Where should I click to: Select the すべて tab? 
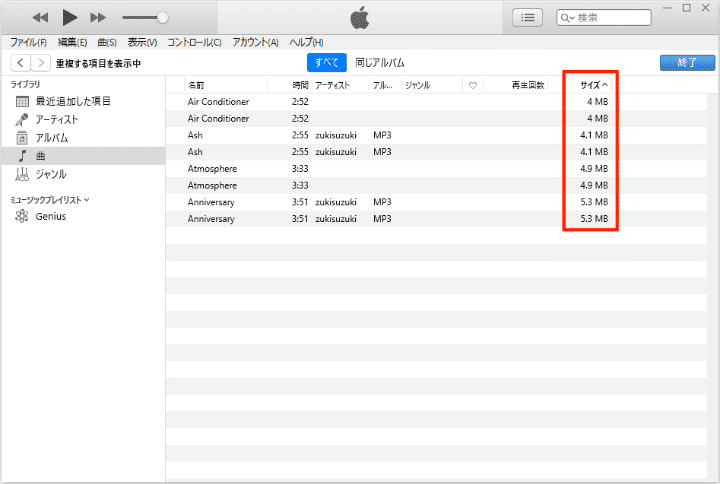326,62
